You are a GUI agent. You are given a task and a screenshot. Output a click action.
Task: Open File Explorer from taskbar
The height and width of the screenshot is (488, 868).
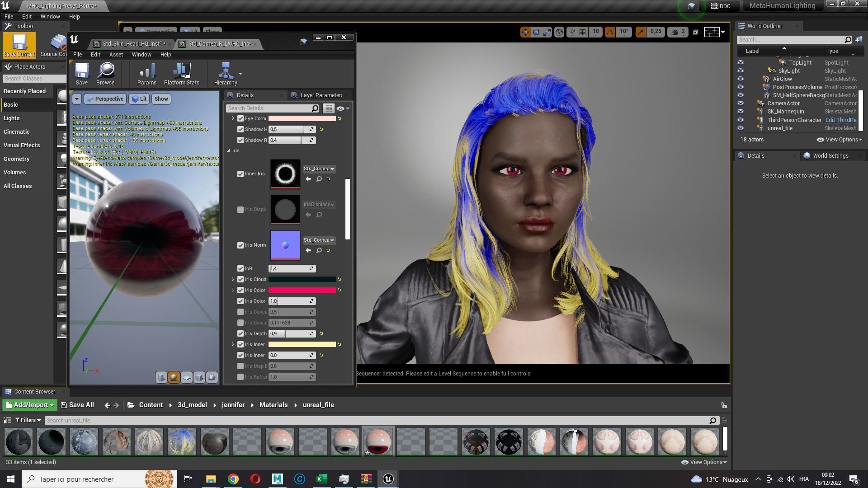211,479
